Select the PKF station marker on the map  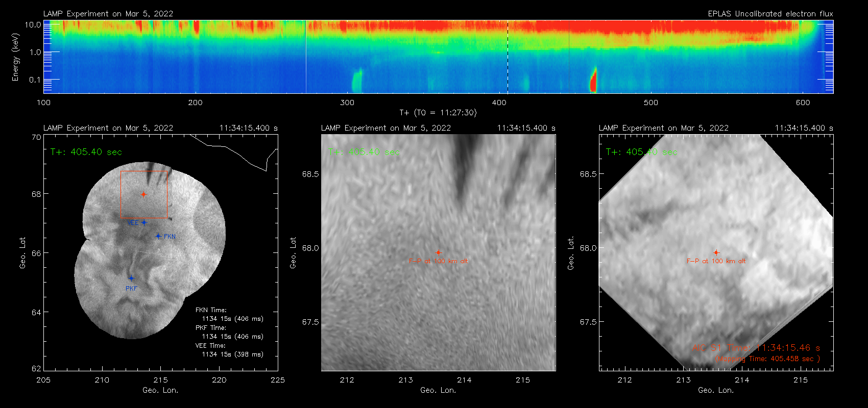point(131,278)
